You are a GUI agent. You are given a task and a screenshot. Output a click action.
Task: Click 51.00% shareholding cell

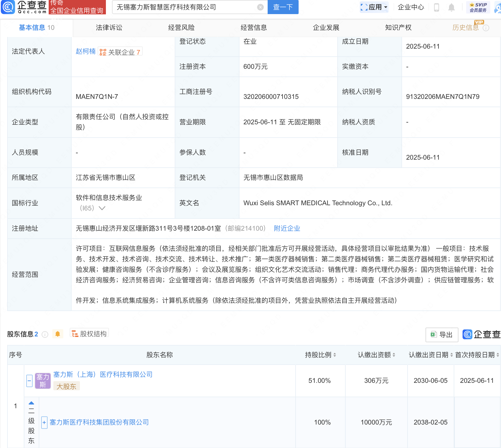click(x=320, y=381)
